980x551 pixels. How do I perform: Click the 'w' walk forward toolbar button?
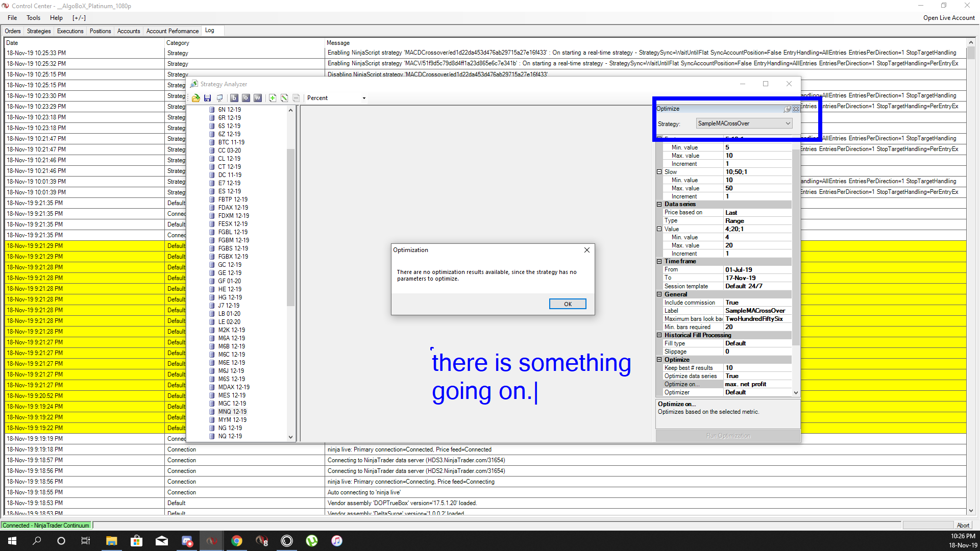[258, 98]
